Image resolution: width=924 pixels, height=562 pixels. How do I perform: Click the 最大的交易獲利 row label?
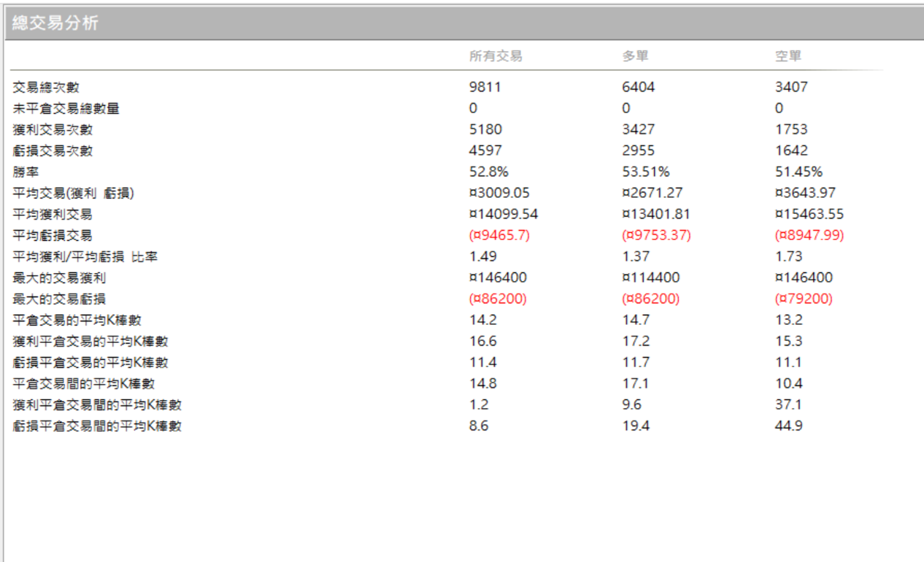(x=59, y=278)
